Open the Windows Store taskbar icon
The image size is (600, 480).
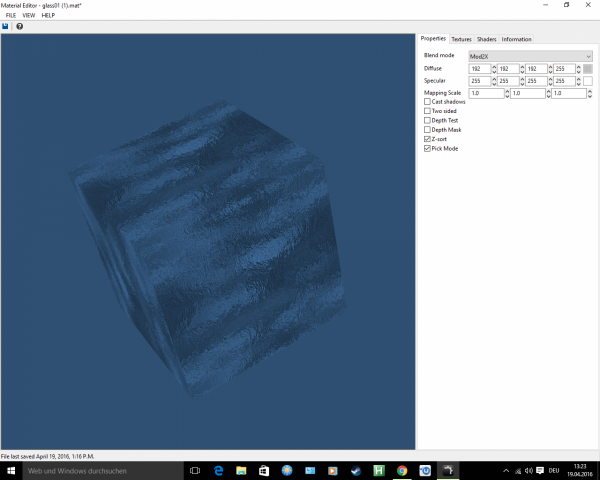pyautogui.click(x=264, y=471)
